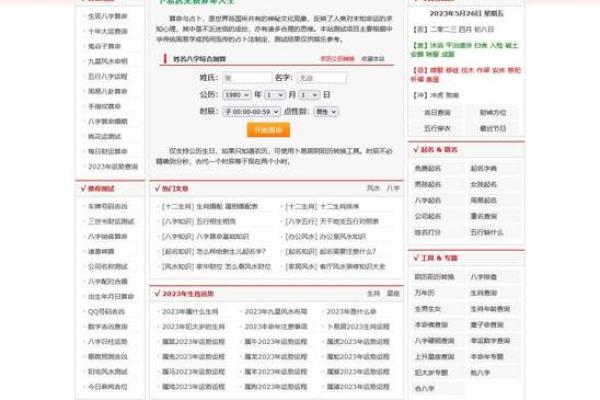Click the 收藏本站 link
Screen dimensions: 600x400
point(373,59)
